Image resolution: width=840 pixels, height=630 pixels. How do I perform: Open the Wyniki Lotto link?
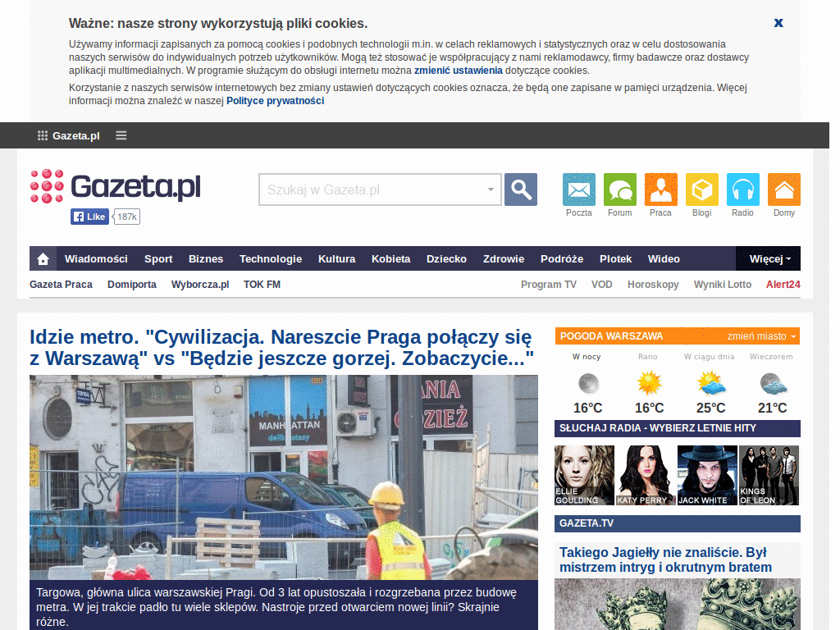tap(722, 285)
